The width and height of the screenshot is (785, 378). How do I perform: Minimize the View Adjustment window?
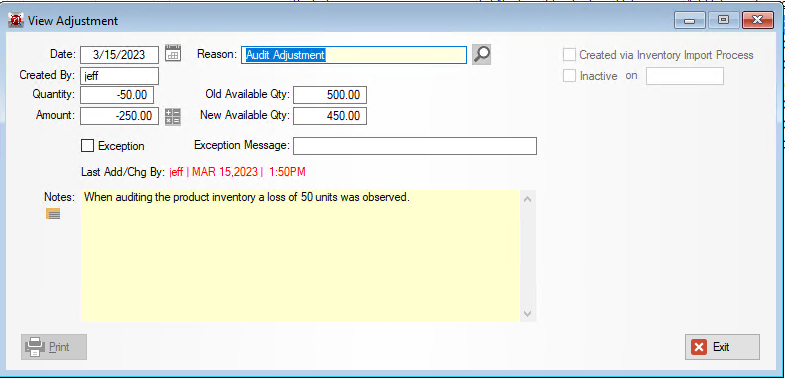(689, 21)
